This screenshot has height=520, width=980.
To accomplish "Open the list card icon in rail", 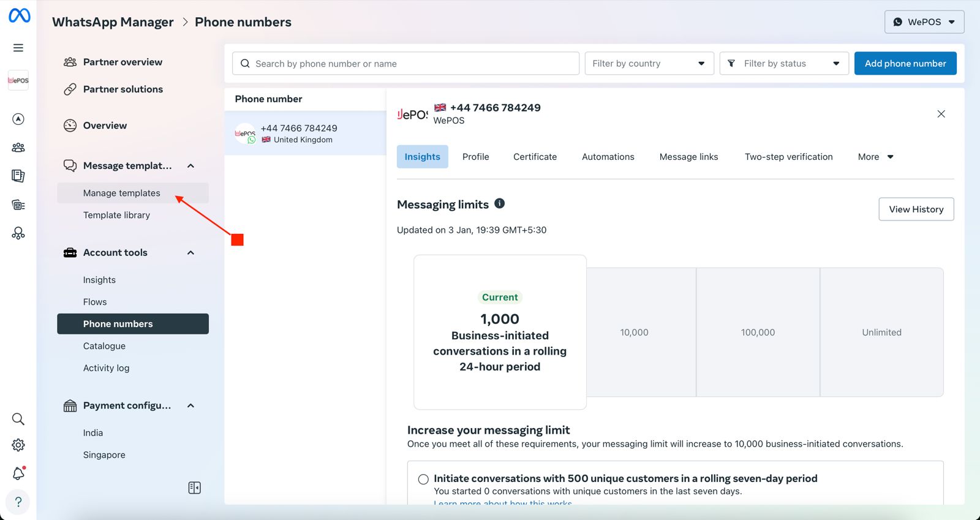I will (x=18, y=205).
